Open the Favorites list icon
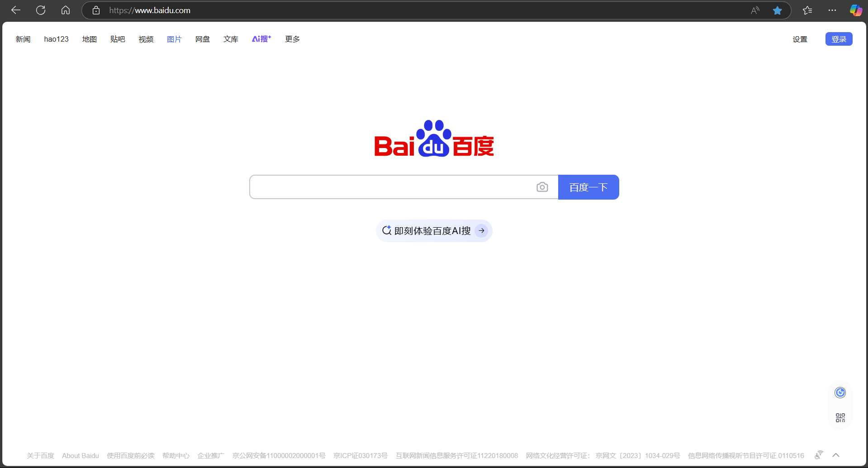868x468 pixels. [807, 10]
